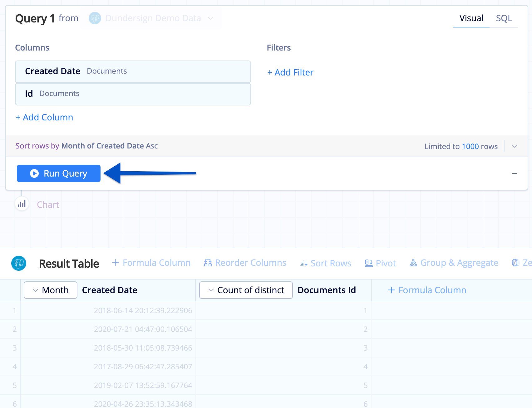
Task: Open the Count of distinct aggregation dropdown
Action: [x=246, y=290]
